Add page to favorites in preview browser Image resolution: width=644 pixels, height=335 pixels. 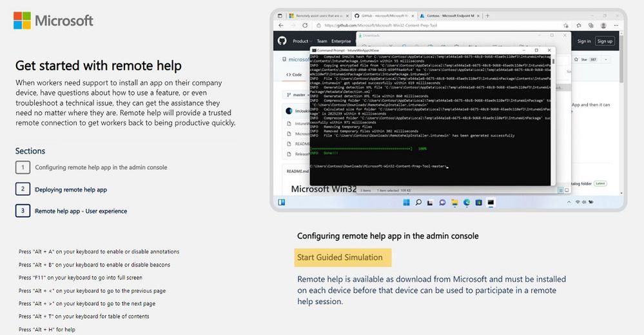[566, 25]
